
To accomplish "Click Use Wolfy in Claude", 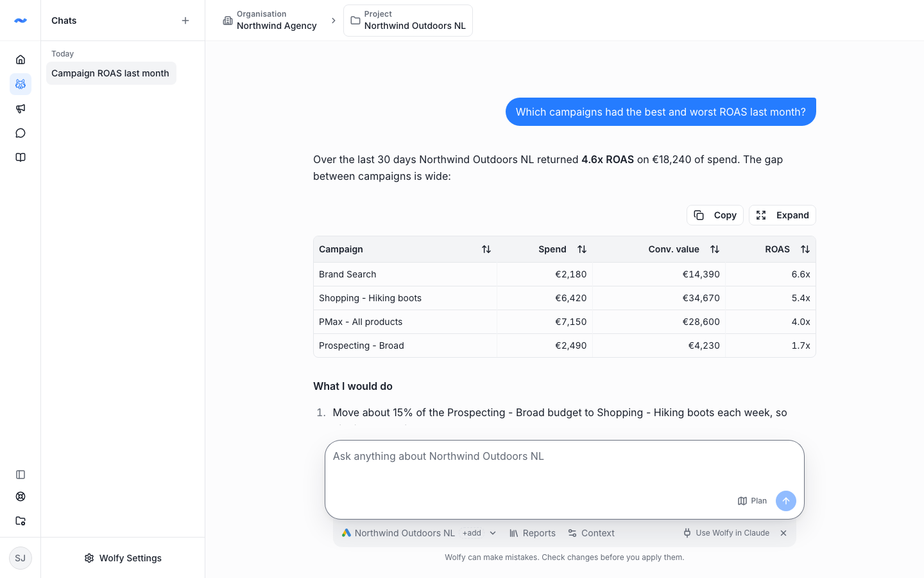I will click(726, 533).
